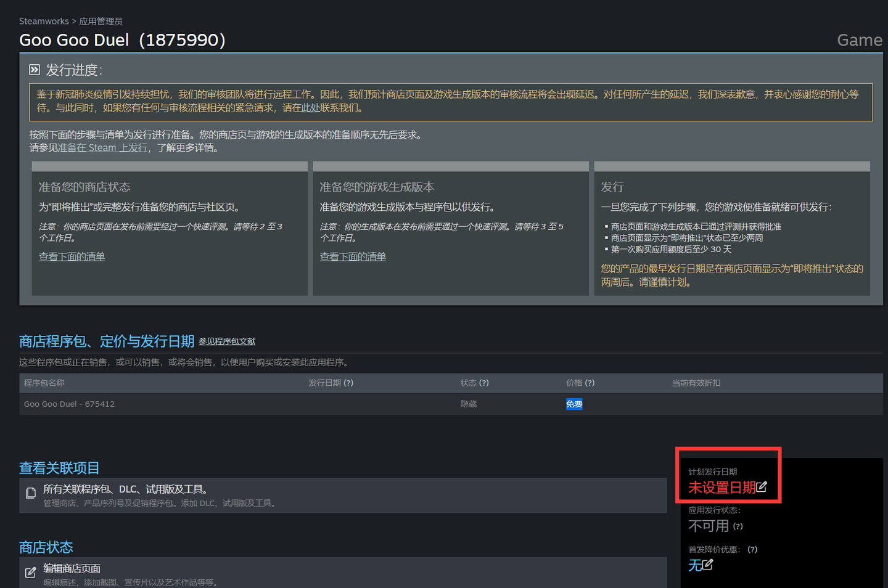Edit launch discount via pencil next to 无
This screenshot has height=588, width=888.
(708, 565)
